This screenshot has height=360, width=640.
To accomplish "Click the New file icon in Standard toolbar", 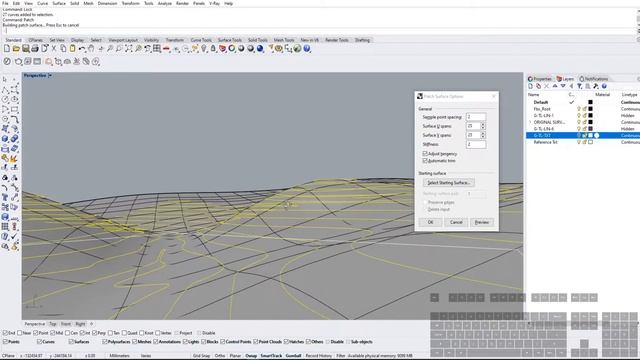I will pos(7,49).
